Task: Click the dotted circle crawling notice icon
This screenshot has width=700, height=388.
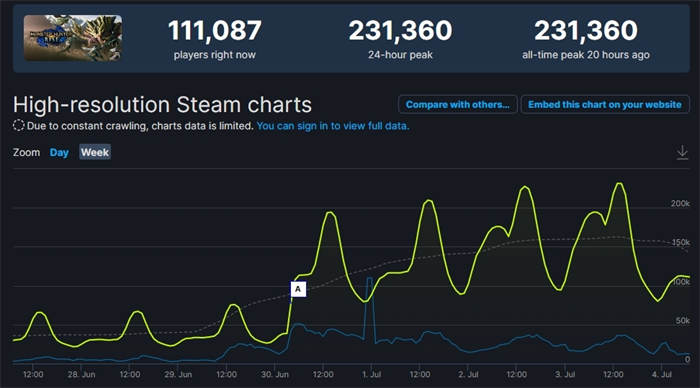Action: pos(18,125)
